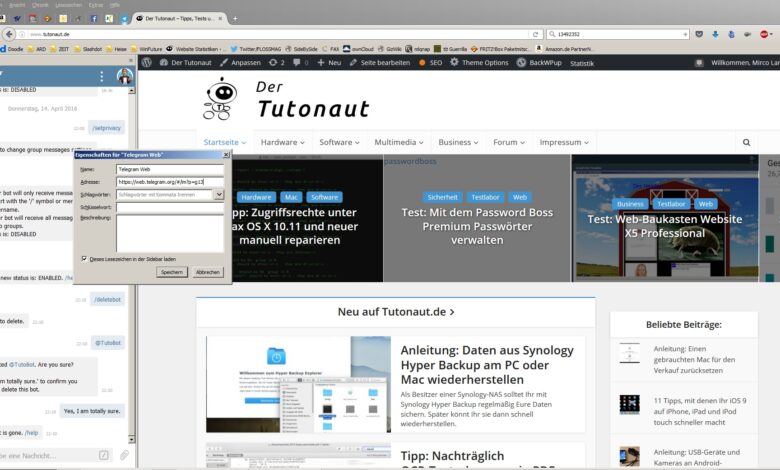Open the slash bot commands icon in message field

[103, 455]
